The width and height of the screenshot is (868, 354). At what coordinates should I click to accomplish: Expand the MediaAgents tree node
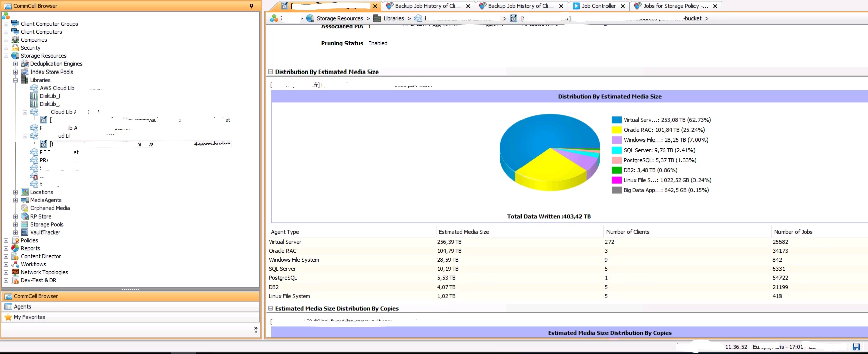[16, 200]
